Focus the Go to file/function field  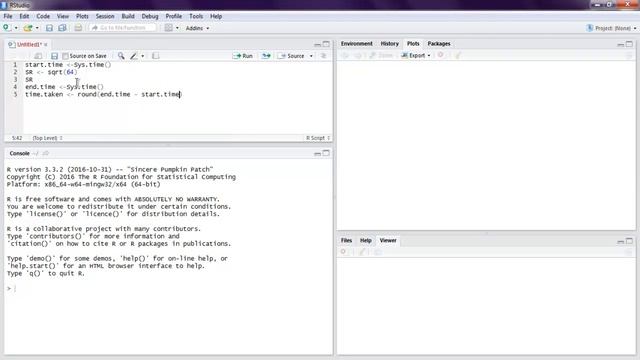coord(122,28)
